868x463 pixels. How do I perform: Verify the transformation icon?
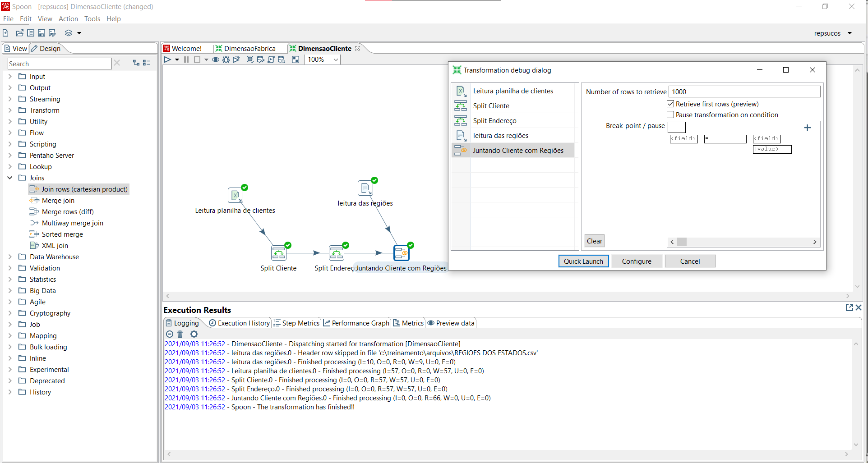pyautogui.click(x=250, y=60)
